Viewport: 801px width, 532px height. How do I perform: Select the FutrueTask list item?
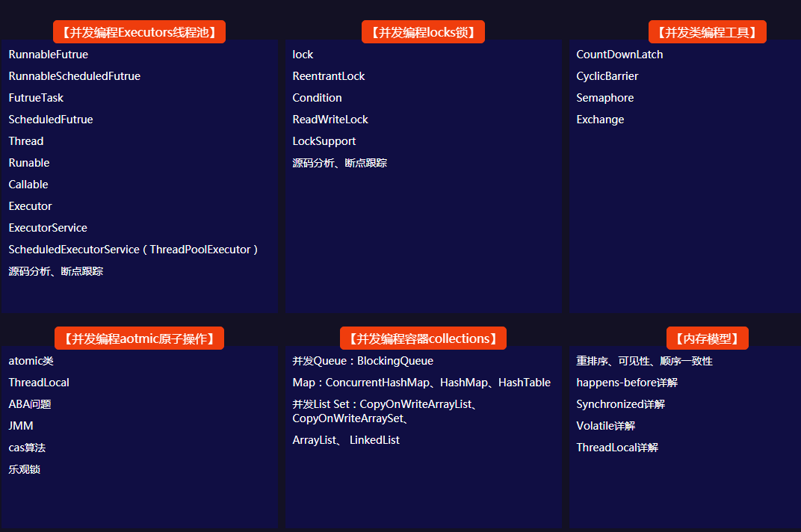(x=36, y=98)
